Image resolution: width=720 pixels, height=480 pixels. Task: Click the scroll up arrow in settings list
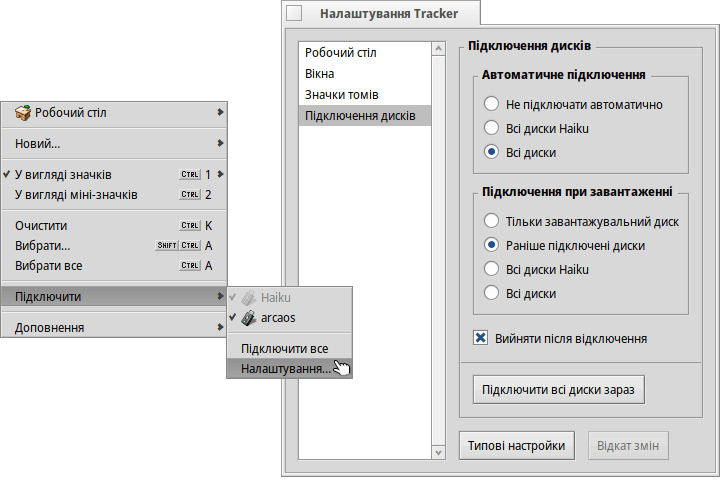point(439,48)
